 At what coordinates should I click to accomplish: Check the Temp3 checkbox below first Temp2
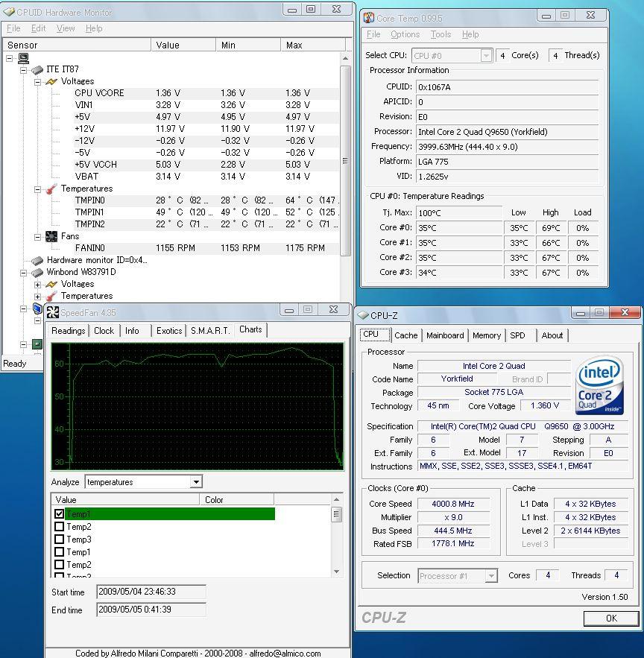pyautogui.click(x=60, y=540)
